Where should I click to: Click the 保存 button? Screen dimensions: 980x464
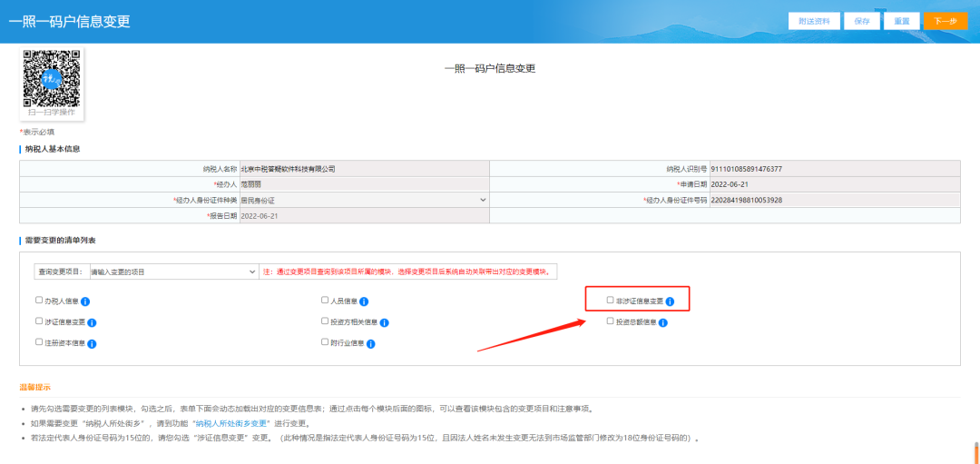(861, 21)
